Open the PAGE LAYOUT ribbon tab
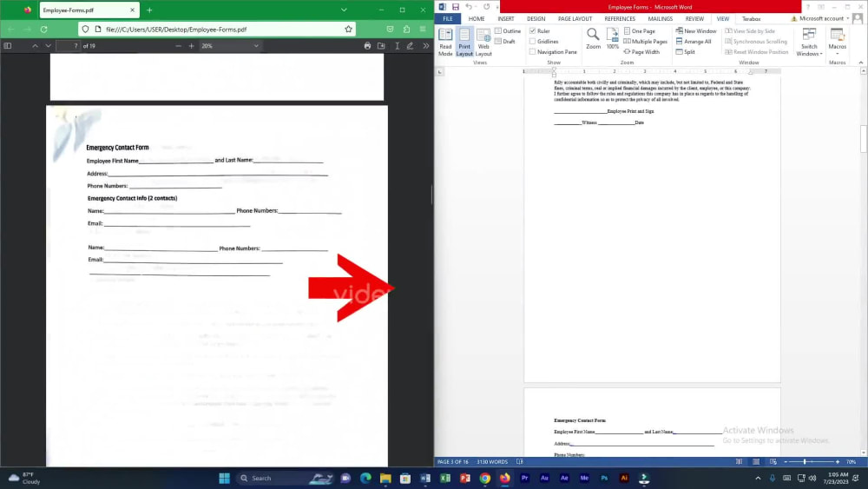 click(x=575, y=19)
